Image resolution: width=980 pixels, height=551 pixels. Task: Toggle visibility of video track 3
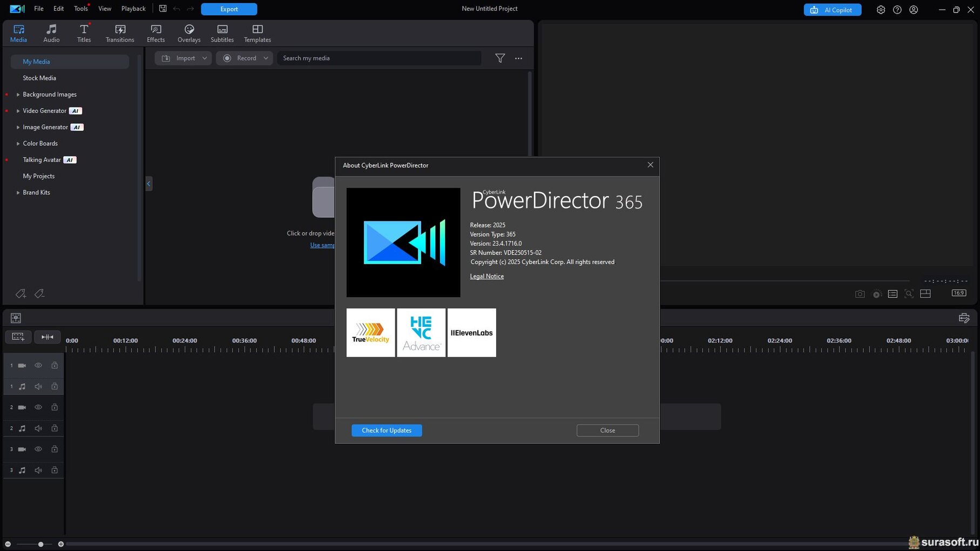pos(38,449)
